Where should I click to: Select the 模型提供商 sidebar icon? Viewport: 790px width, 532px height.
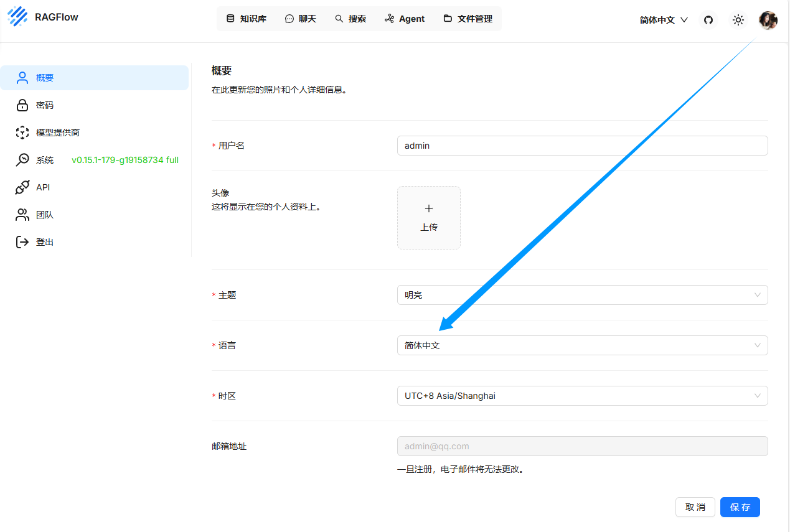click(22, 133)
